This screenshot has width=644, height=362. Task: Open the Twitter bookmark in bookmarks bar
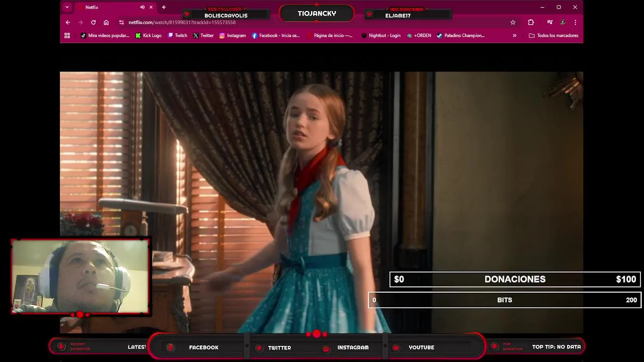point(203,35)
